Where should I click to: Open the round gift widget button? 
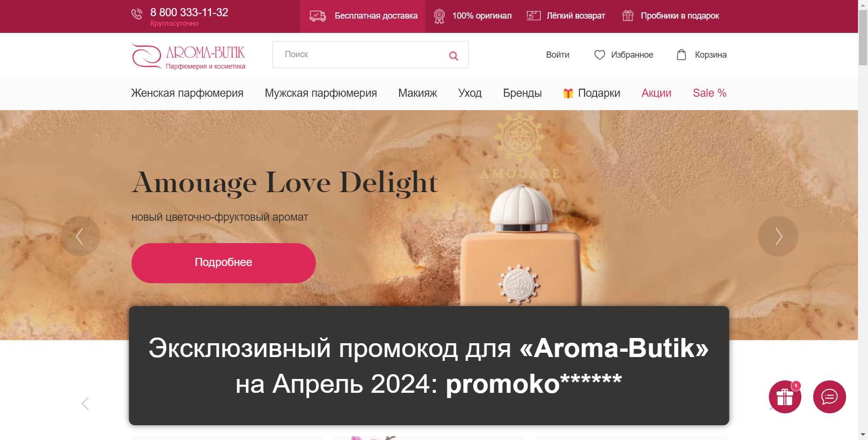click(785, 397)
